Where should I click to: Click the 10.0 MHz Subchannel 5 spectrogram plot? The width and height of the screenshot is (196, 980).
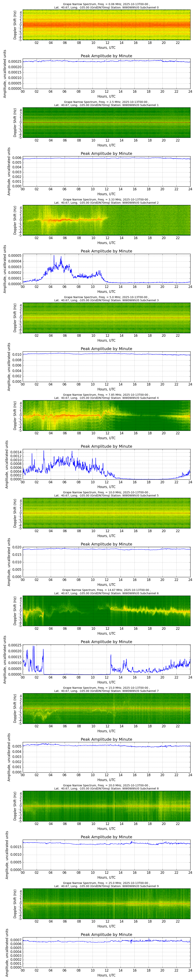[106, 513]
